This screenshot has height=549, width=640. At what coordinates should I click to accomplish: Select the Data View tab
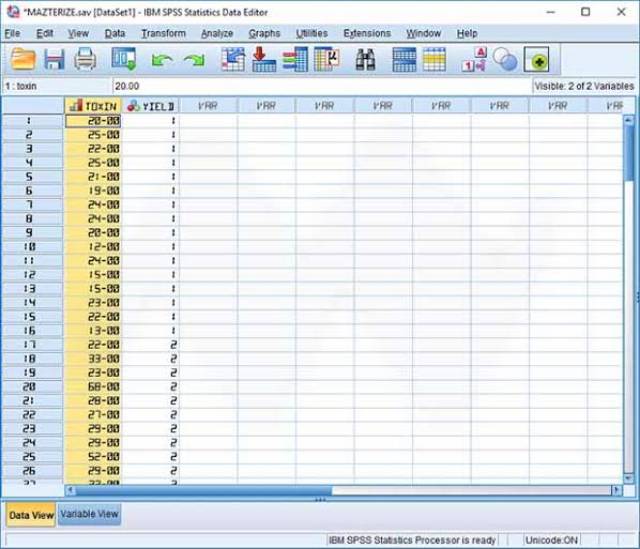point(31,514)
